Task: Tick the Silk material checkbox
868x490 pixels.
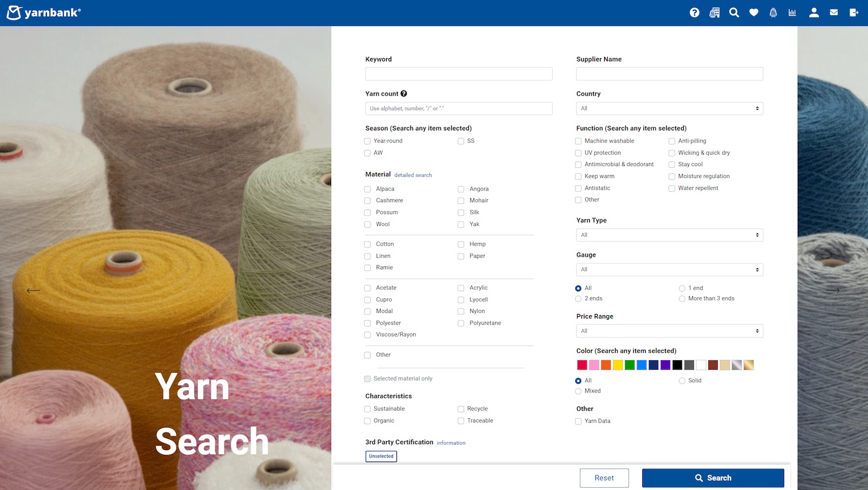Action: (461, 213)
